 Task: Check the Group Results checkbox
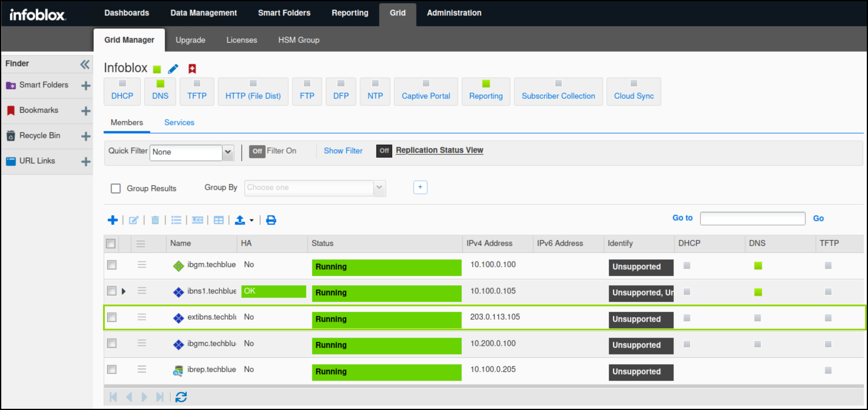click(116, 188)
